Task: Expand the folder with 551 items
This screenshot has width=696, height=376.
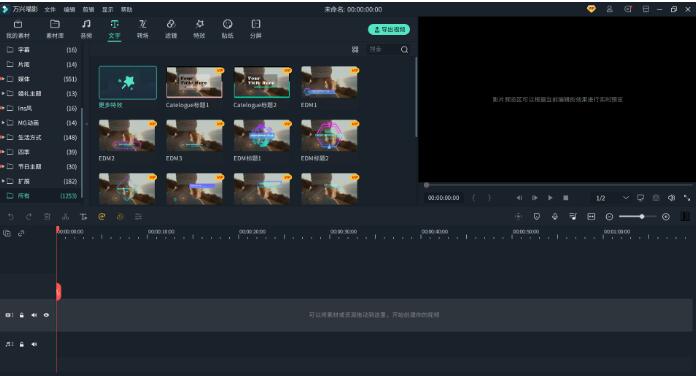Action: point(3,79)
